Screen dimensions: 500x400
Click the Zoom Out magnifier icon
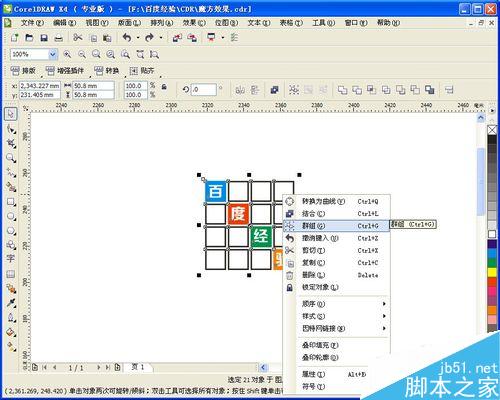pos(82,54)
